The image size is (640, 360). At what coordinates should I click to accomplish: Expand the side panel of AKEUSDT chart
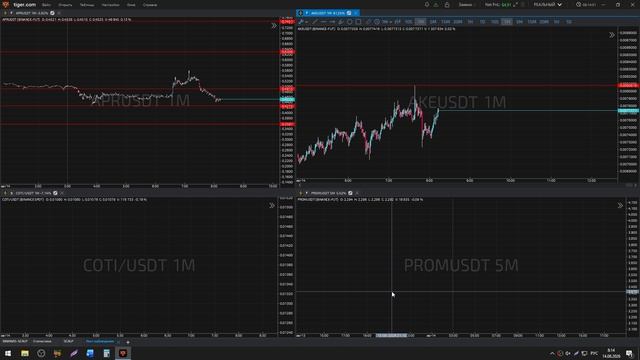coord(612,35)
